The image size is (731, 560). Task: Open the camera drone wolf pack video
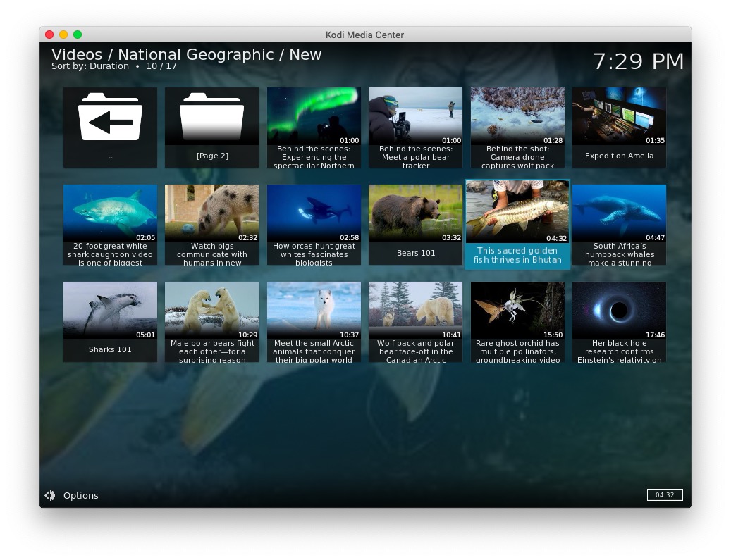517,118
